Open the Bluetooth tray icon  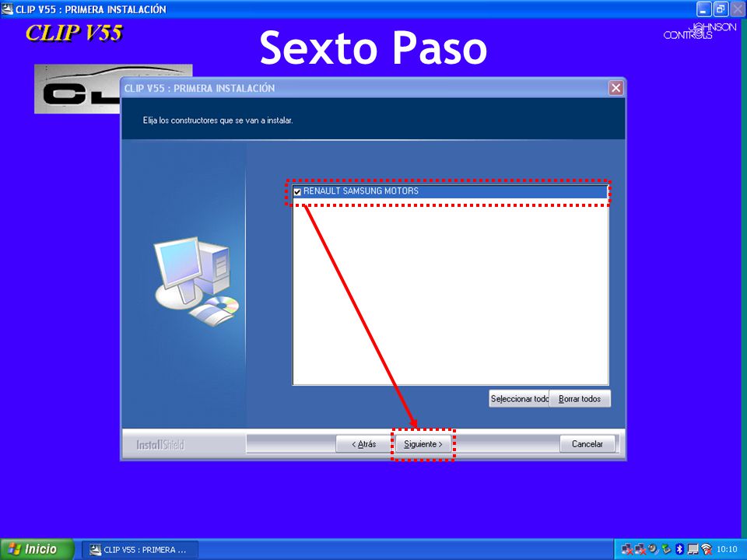pos(680,549)
